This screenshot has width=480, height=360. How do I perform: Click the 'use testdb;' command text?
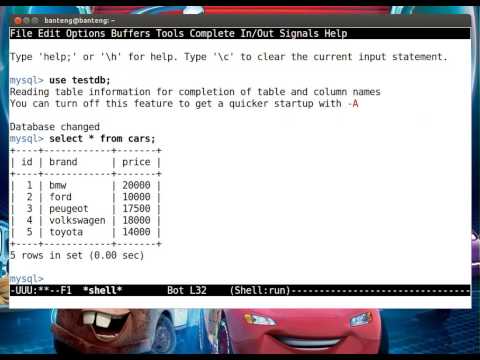pos(80,80)
